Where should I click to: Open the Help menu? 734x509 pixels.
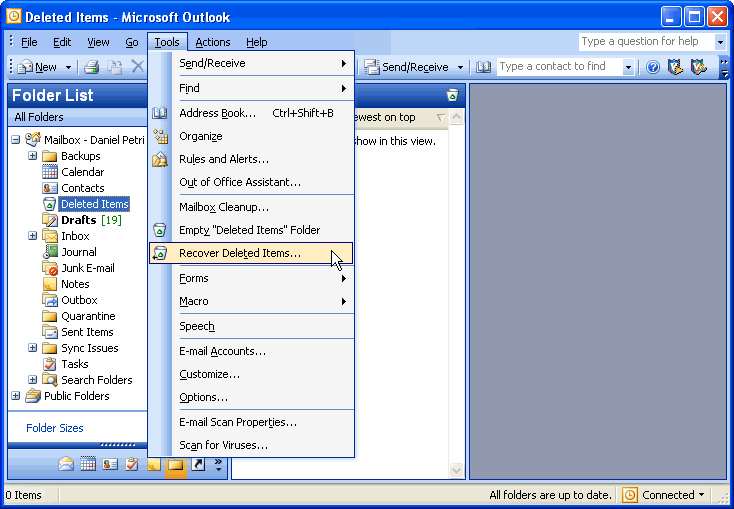(x=257, y=42)
